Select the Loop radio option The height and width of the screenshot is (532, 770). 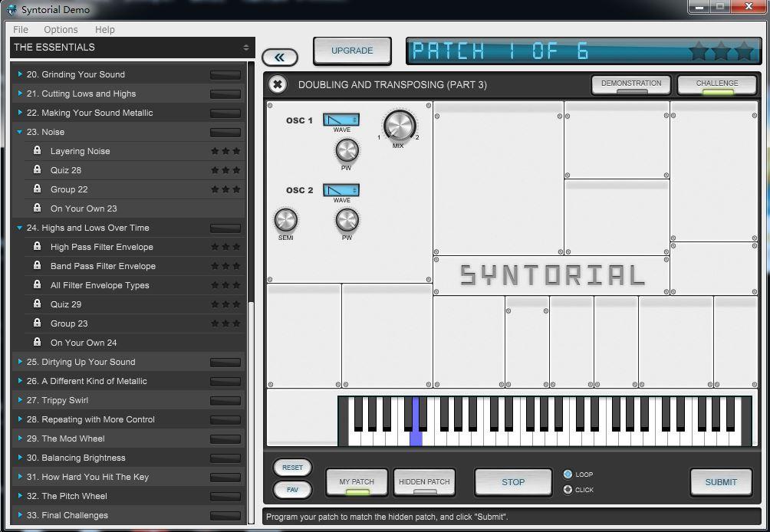[568, 474]
